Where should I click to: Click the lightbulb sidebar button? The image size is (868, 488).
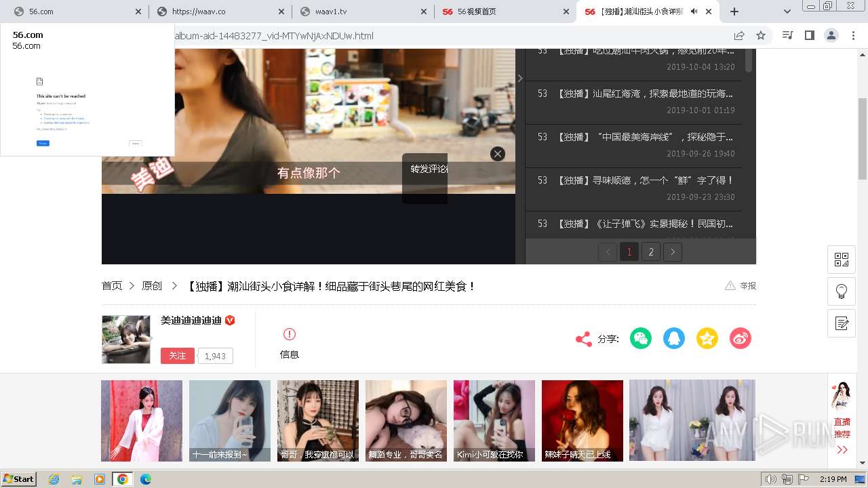[x=842, y=291]
